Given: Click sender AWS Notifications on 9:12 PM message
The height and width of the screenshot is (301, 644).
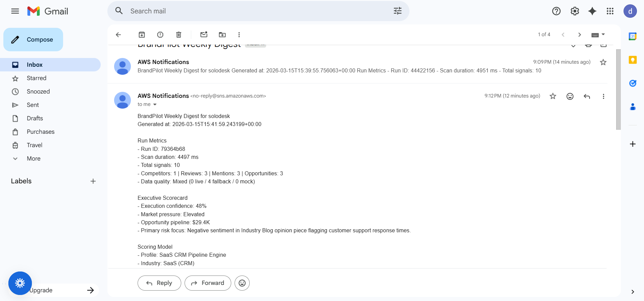Looking at the screenshot, I should click(163, 96).
